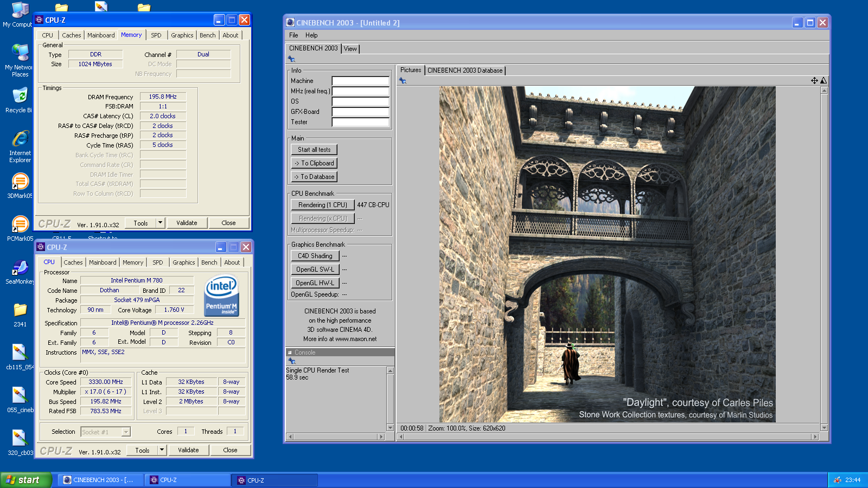Launch Internet Explorer desktop shortcut

pos(20,139)
